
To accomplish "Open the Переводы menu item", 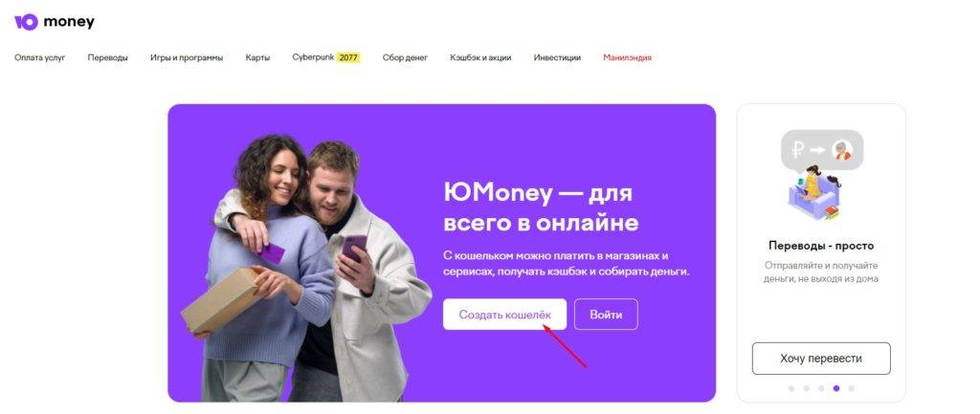I will click(107, 57).
